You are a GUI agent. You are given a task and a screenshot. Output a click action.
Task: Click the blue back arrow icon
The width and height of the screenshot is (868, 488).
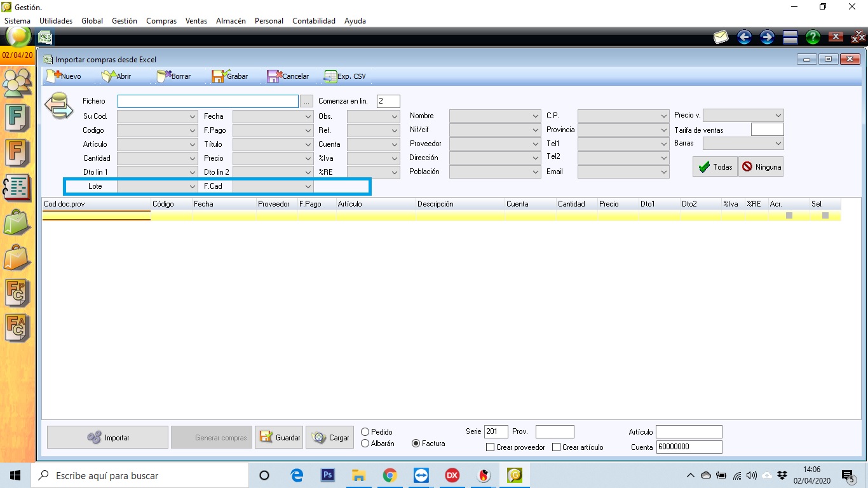pyautogui.click(x=744, y=37)
